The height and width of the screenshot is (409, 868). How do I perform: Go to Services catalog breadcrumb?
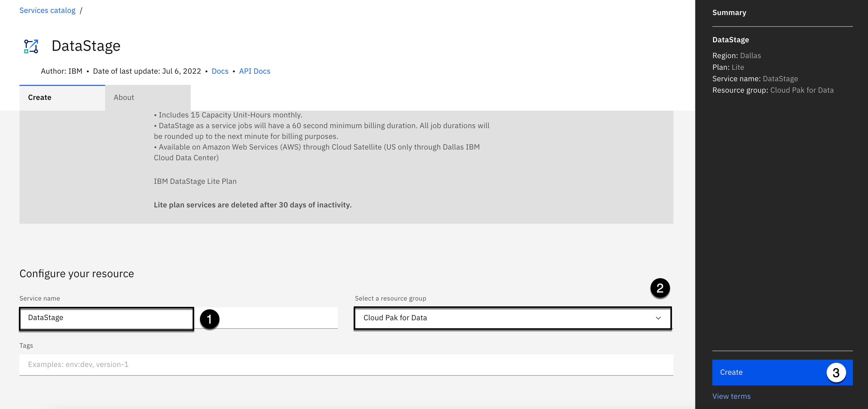(x=47, y=10)
